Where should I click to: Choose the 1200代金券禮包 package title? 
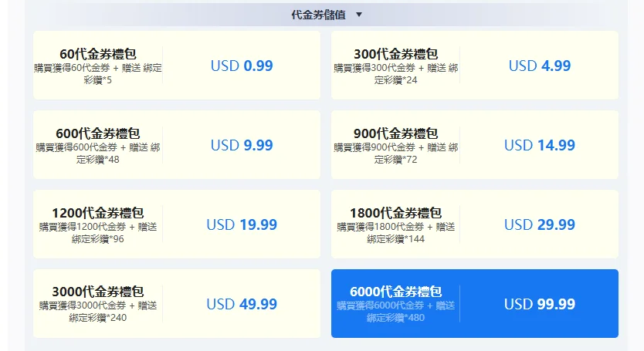point(98,213)
